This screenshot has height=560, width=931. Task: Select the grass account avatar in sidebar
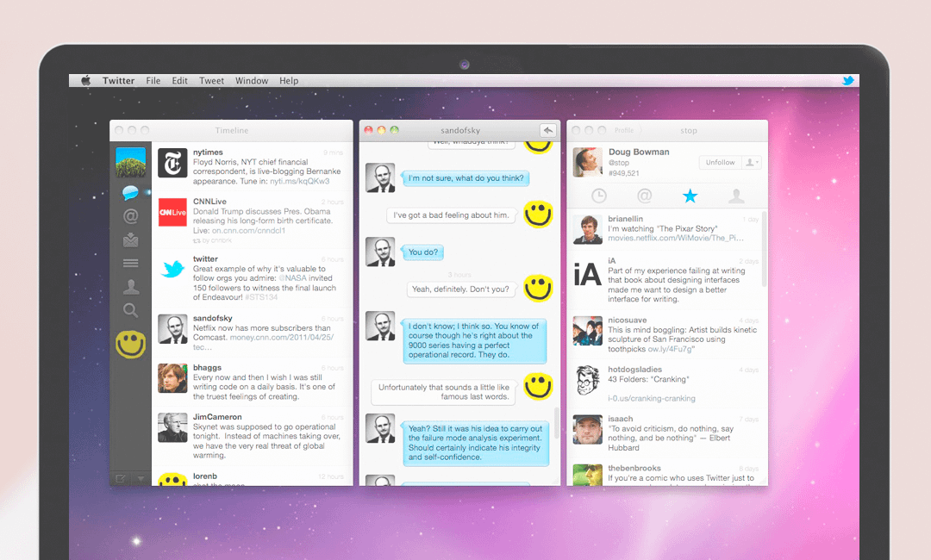tap(131, 163)
